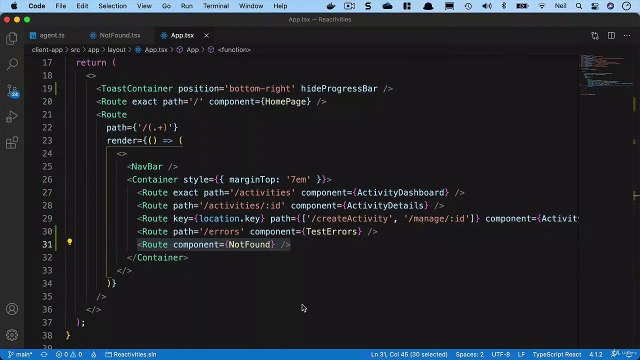This screenshot has height=360, width=640.
Task: Click the client-app breadcrumb
Action: 47,50
